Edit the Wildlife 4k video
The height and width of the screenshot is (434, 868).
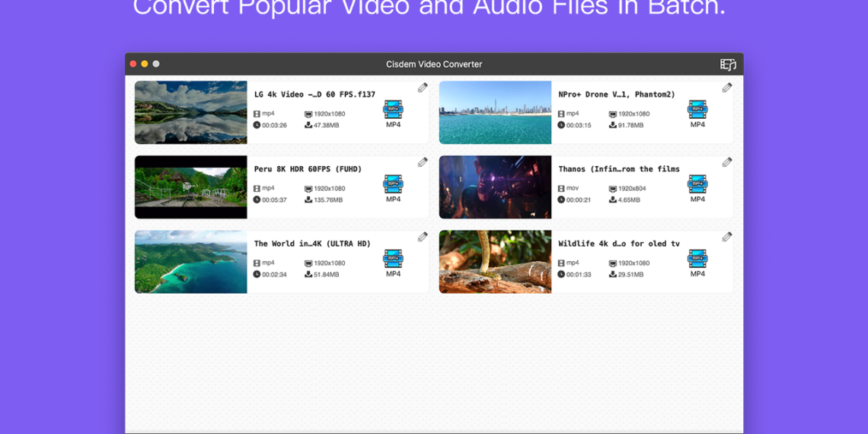(x=727, y=237)
